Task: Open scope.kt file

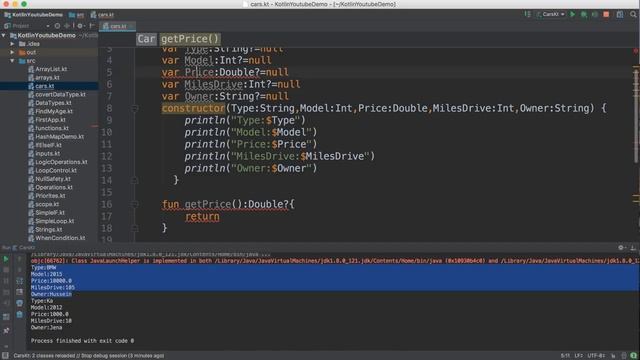Action: pos(47,204)
